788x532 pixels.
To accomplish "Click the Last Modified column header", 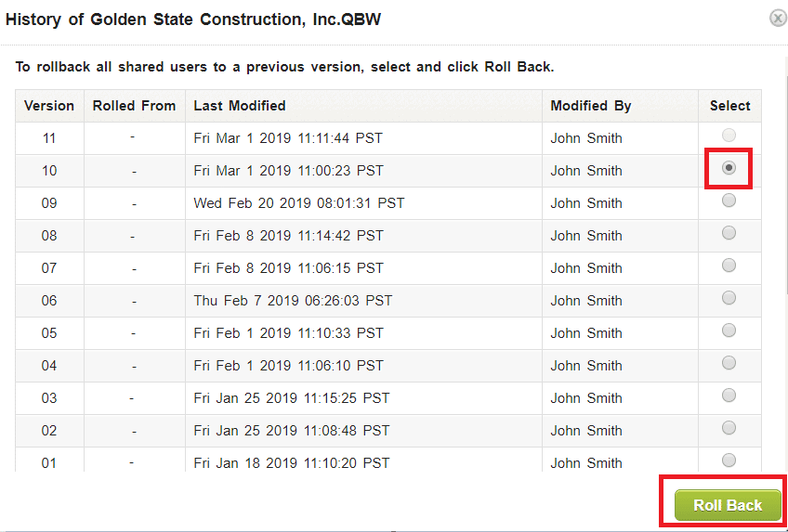I will pos(240,106).
